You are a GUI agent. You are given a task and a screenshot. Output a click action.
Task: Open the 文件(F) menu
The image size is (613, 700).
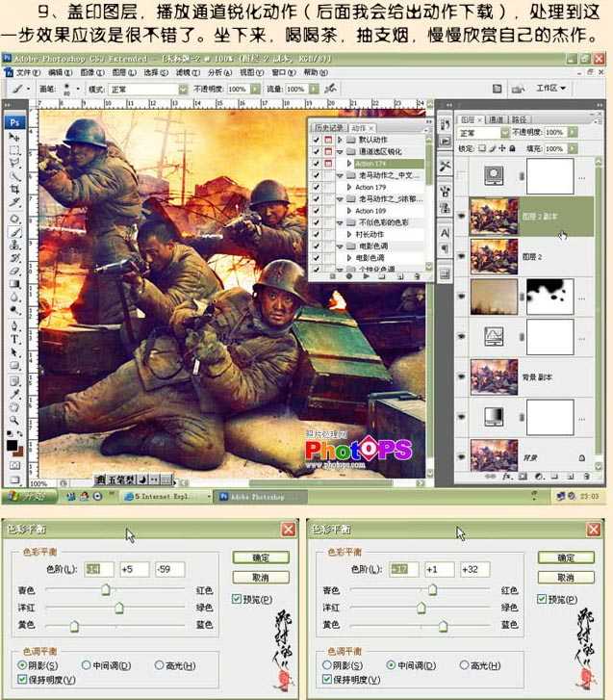click(x=28, y=72)
